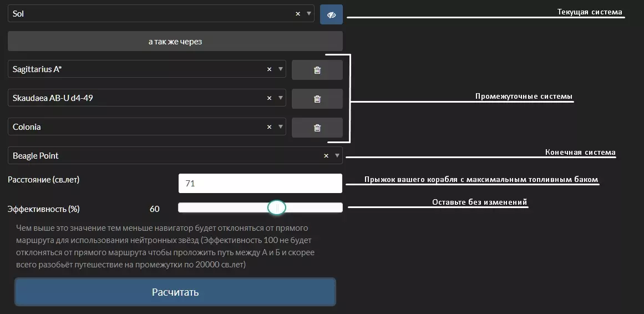The width and height of the screenshot is (644, 314).
Task: Expand the Skaudaea AB-U d4-49 dropdown arrow
Action: (280, 98)
